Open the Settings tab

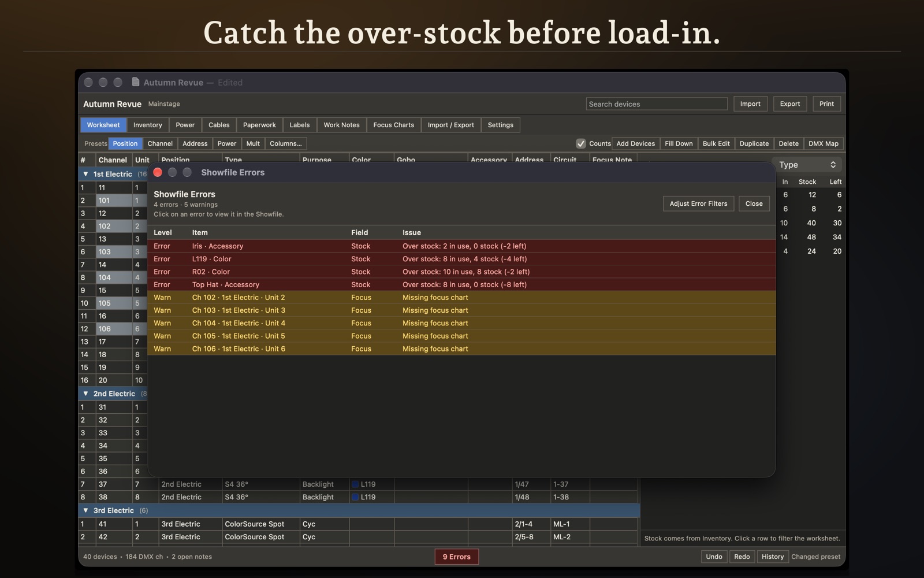(x=500, y=125)
